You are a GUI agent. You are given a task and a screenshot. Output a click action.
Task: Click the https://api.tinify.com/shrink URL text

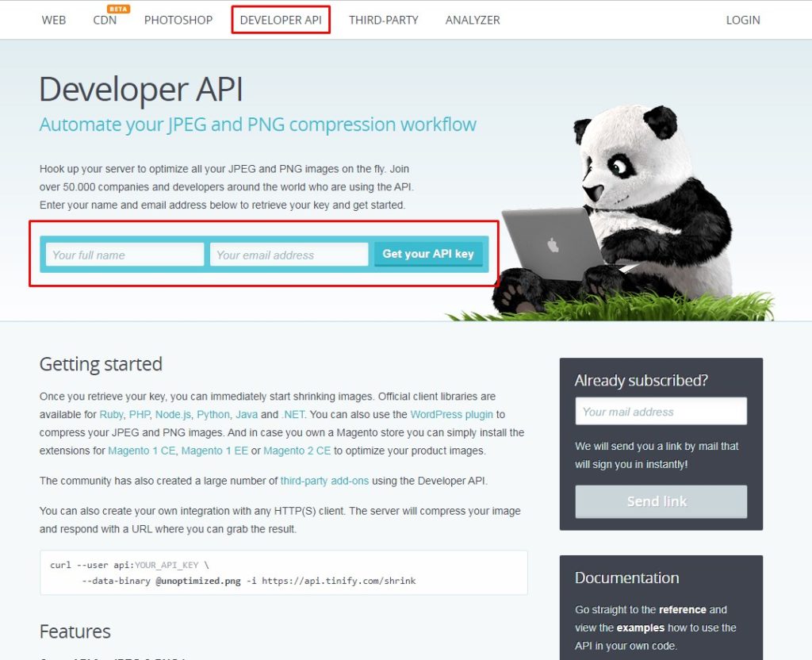click(x=339, y=581)
